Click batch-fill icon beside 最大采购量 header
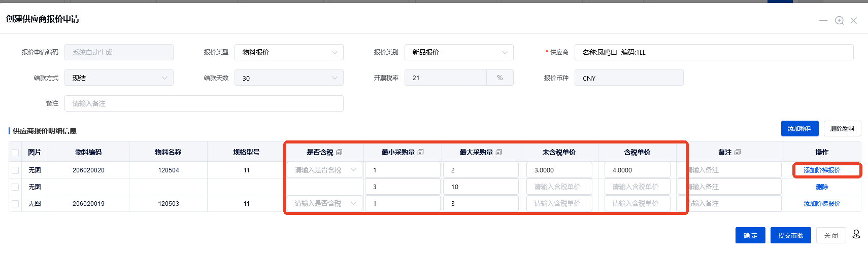This screenshot has width=868, height=253. click(498, 152)
